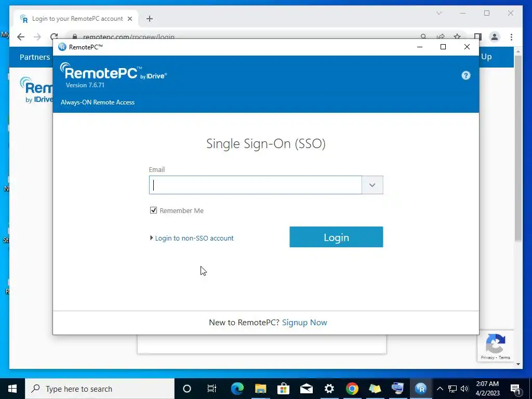Open the notification center icon
This screenshot has height=399, width=532.
click(x=515, y=389)
